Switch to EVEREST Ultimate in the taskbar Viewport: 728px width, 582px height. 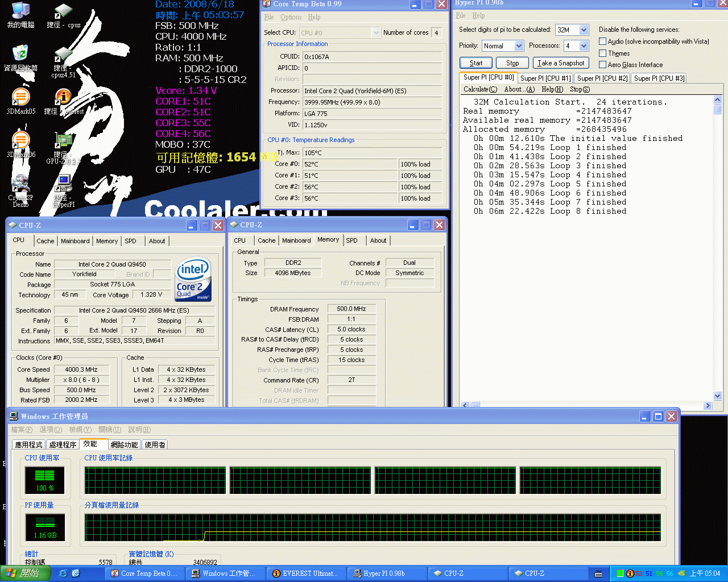tap(305, 573)
